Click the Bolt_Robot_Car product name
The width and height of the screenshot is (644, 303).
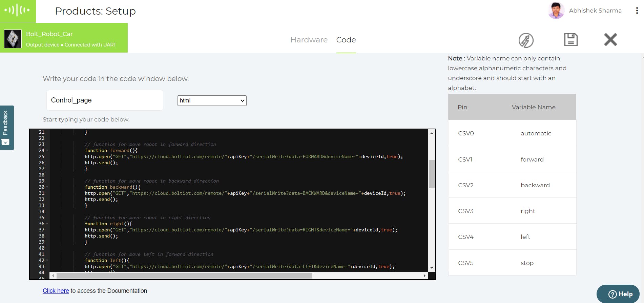tap(49, 34)
